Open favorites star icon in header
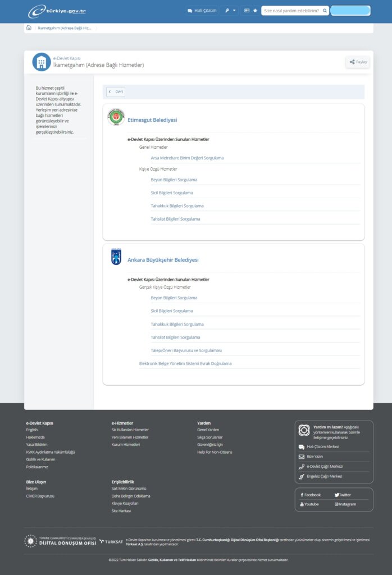This screenshot has width=392, height=575. (255, 11)
